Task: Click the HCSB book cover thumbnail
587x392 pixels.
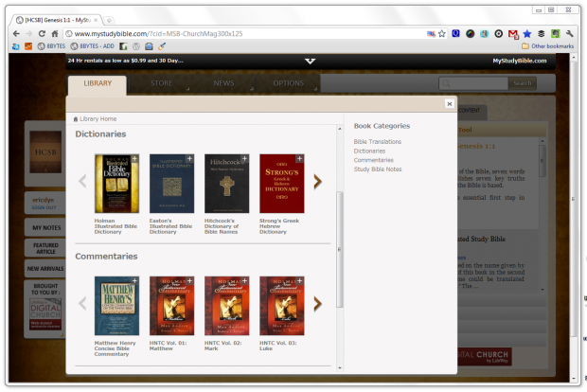Action: 45,152
